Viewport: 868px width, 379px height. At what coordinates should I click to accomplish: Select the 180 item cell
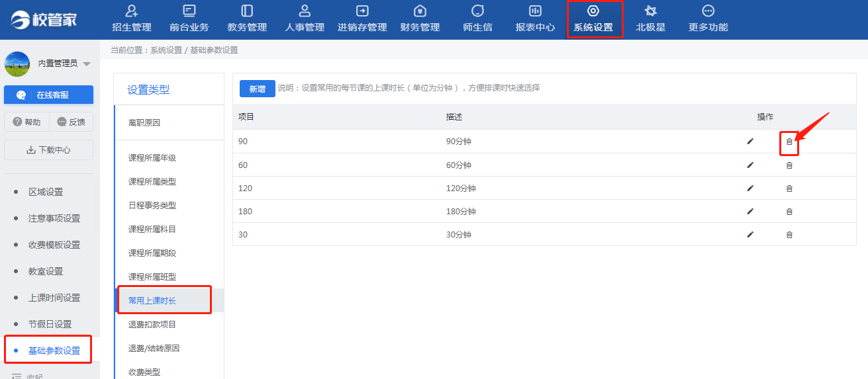tap(245, 212)
